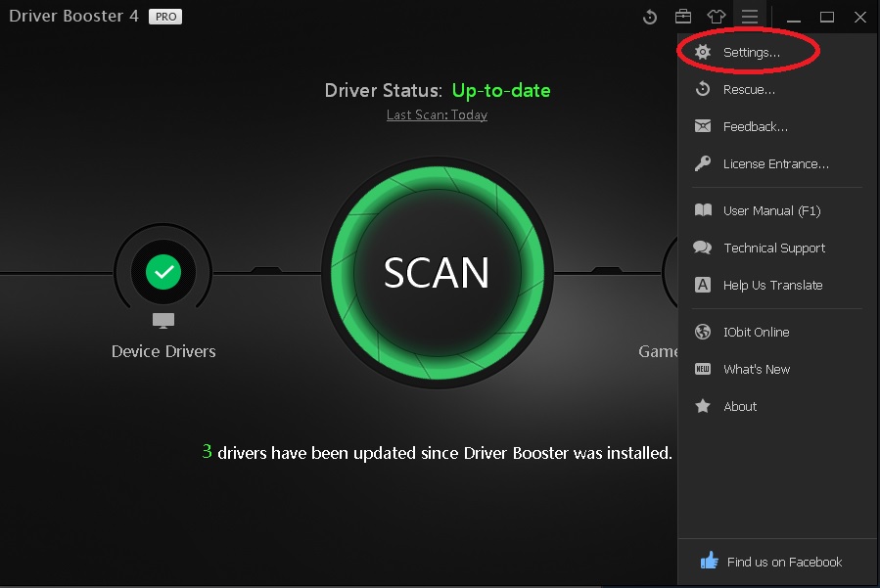The height and width of the screenshot is (588, 880).
Task: Click the Feedback envelope icon
Action: 703,125
